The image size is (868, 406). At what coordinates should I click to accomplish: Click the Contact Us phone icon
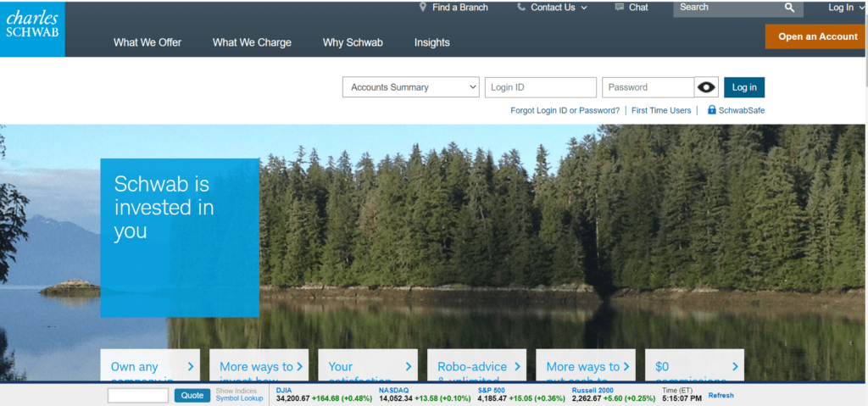click(521, 7)
